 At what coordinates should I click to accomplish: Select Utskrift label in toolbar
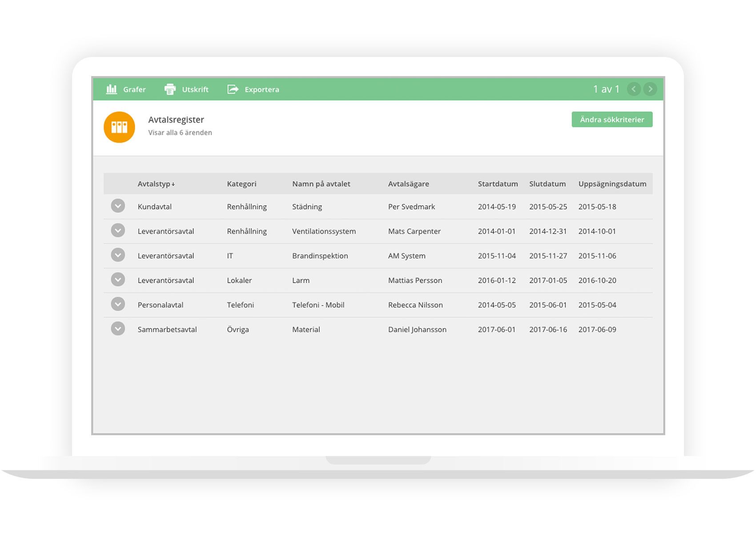195,89
